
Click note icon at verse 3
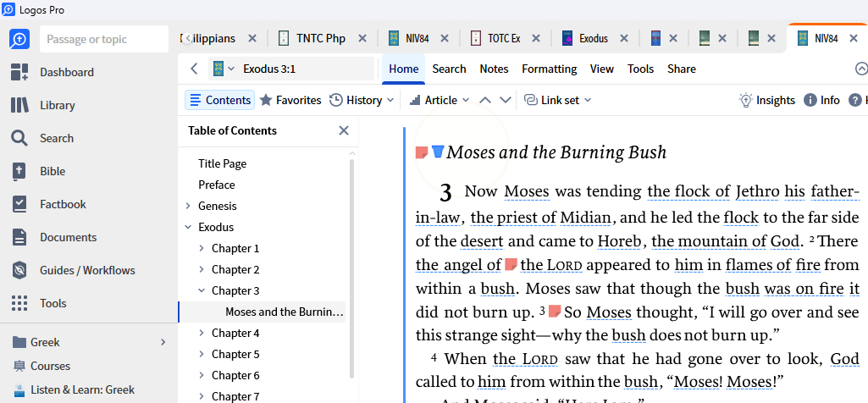pyautogui.click(x=556, y=311)
